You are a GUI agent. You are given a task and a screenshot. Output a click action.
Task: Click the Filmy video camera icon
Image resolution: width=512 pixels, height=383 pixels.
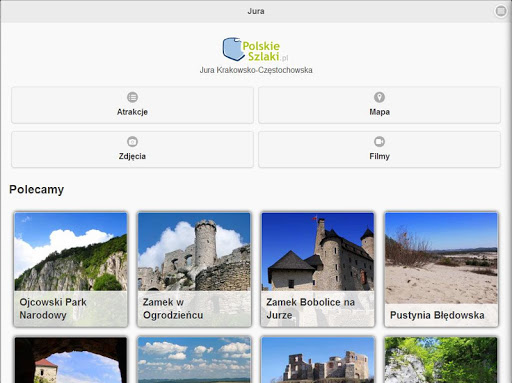pyautogui.click(x=379, y=141)
